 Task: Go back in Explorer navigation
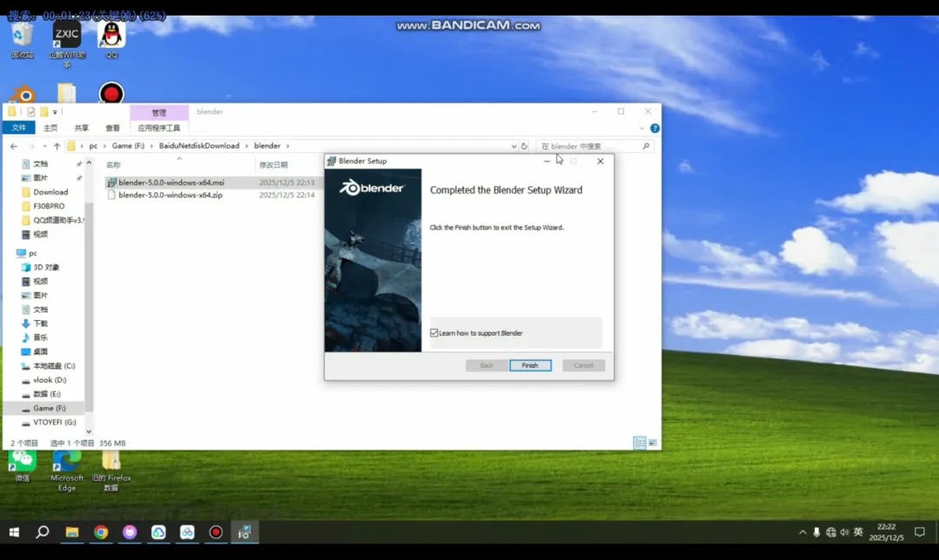coord(14,146)
